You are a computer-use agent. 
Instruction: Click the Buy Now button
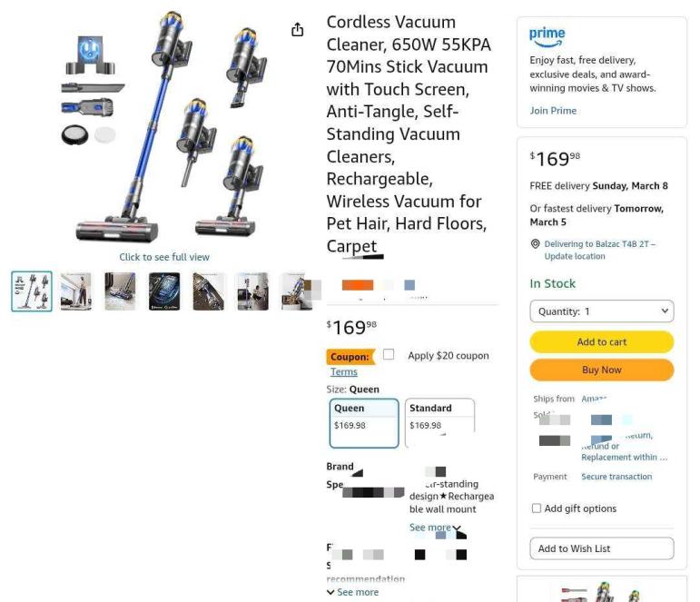click(602, 370)
